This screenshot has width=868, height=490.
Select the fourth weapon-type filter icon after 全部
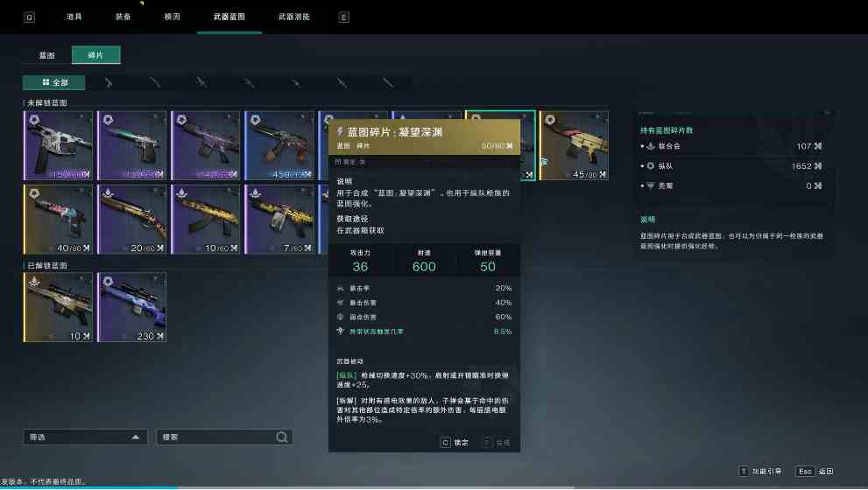coord(249,82)
